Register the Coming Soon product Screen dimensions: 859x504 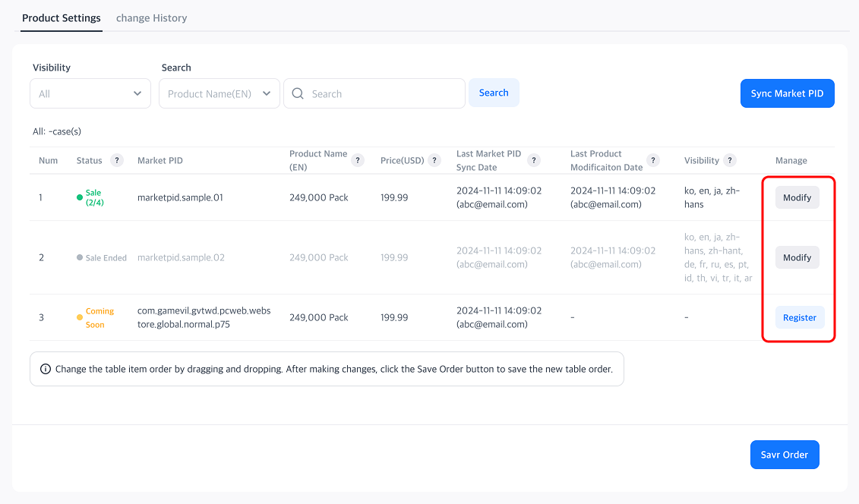tap(799, 317)
